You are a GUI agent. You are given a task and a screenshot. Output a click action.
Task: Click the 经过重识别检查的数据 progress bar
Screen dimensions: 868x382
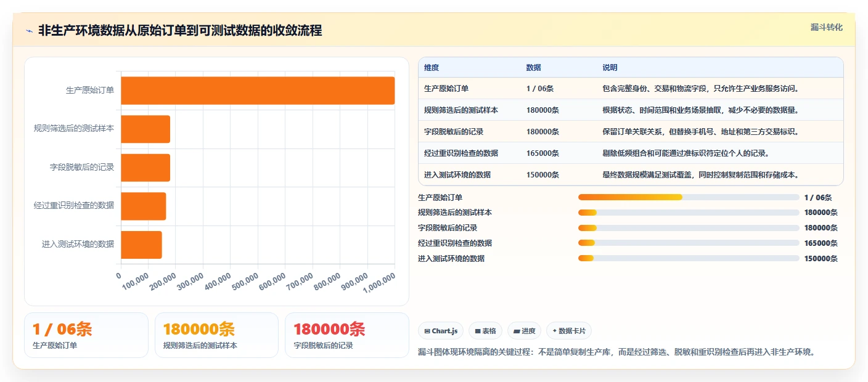689,243
